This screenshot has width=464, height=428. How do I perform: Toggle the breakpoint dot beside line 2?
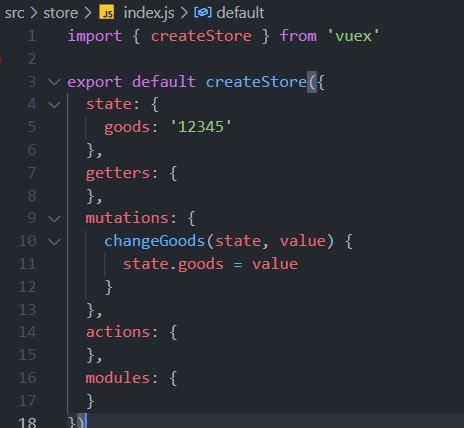pos(1,59)
